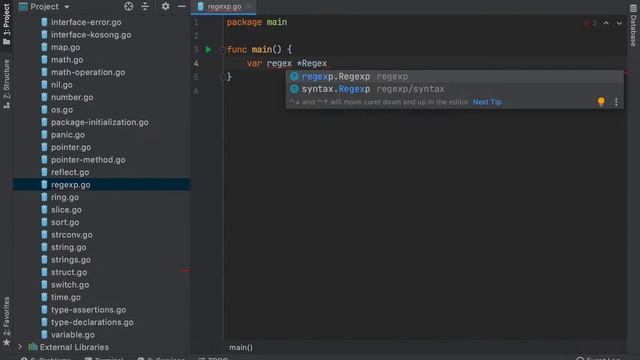
Task: Open struct.go in the project tree
Action: (x=69, y=272)
